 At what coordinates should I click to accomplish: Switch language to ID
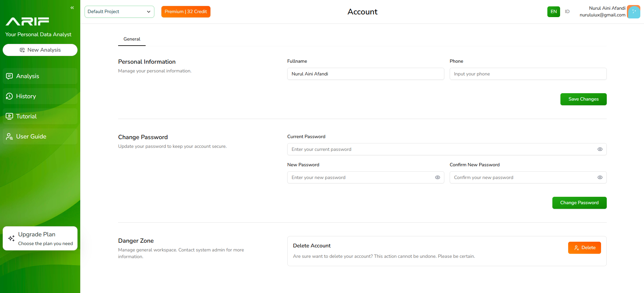[567, 12]
